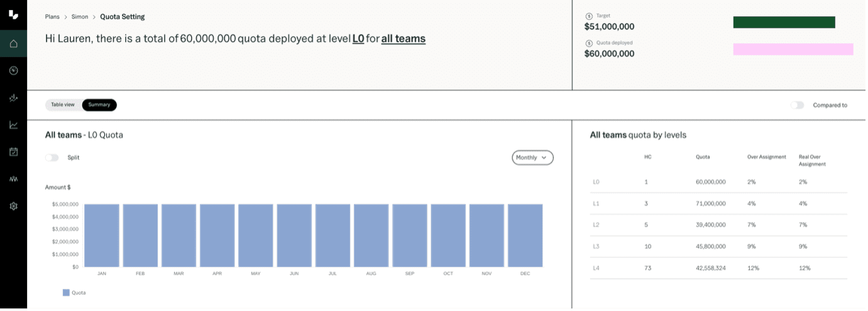The image size is (868, 311).
Task: Enable the Compared to toggle
Action: tap(797, 105)
